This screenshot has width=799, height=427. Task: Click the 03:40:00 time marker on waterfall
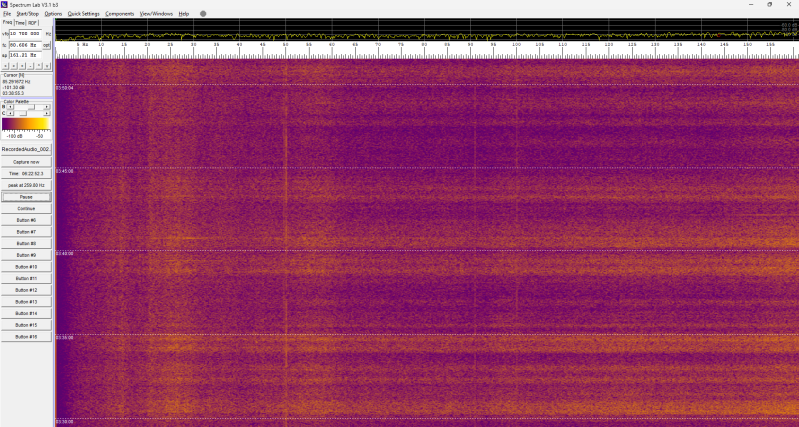point(65,254)
